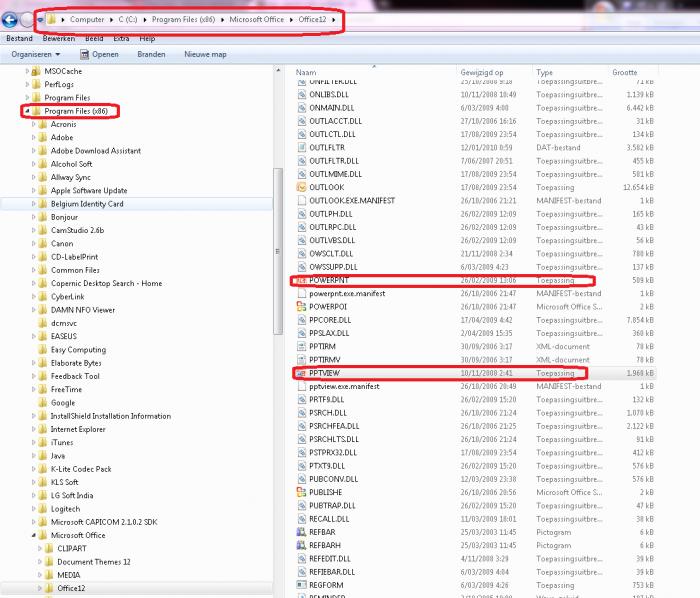Screen dimensions: 700x598
Task: Select the Document Themes 12 folder
Action: (x=94, y=562)
